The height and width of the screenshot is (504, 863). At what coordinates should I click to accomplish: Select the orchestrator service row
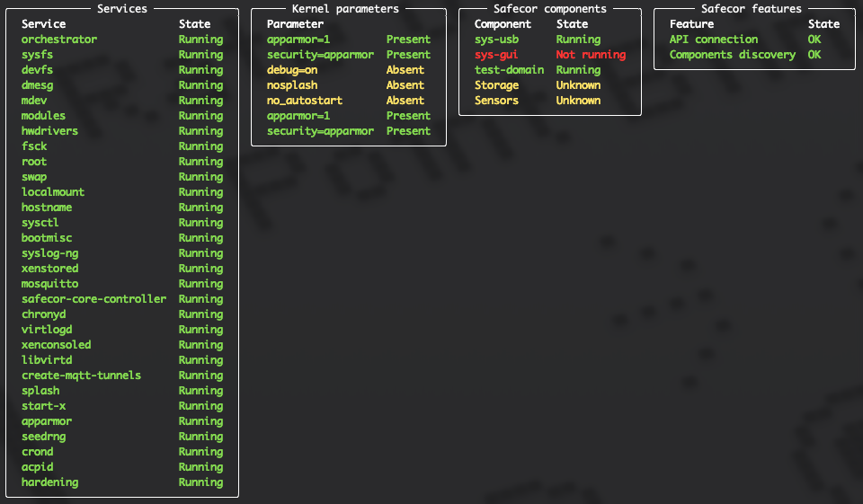(122, 40)
